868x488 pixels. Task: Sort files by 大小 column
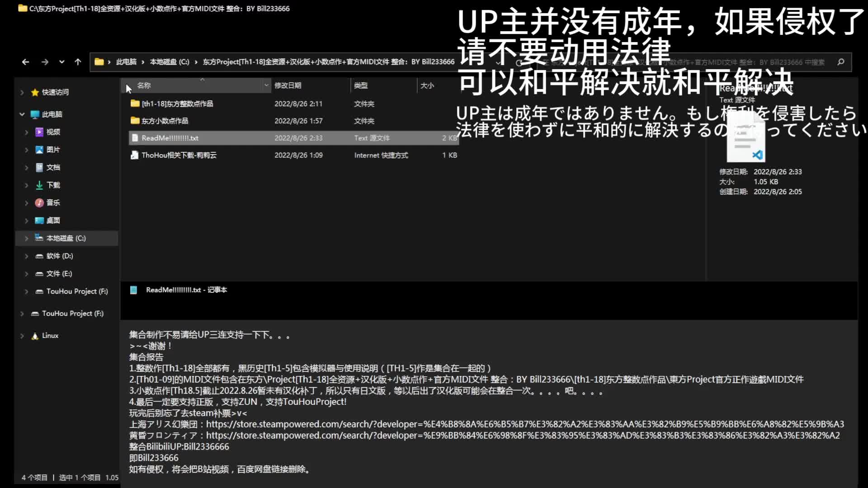tap(427, 85)
